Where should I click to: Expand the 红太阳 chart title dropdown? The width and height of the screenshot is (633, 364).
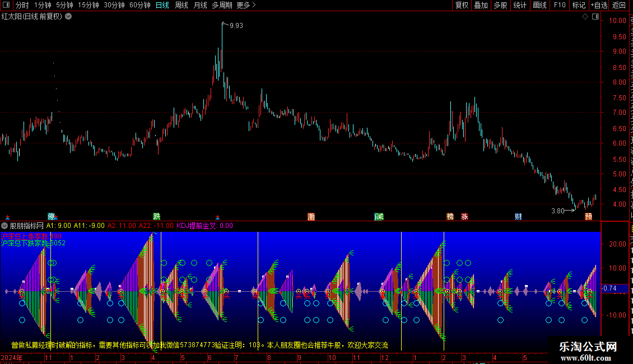pyautogui.click(x=69, y=17)
